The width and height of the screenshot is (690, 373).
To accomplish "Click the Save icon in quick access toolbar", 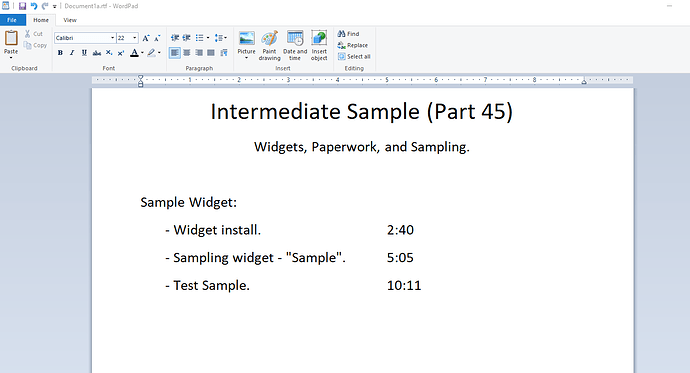I will 22,6.
